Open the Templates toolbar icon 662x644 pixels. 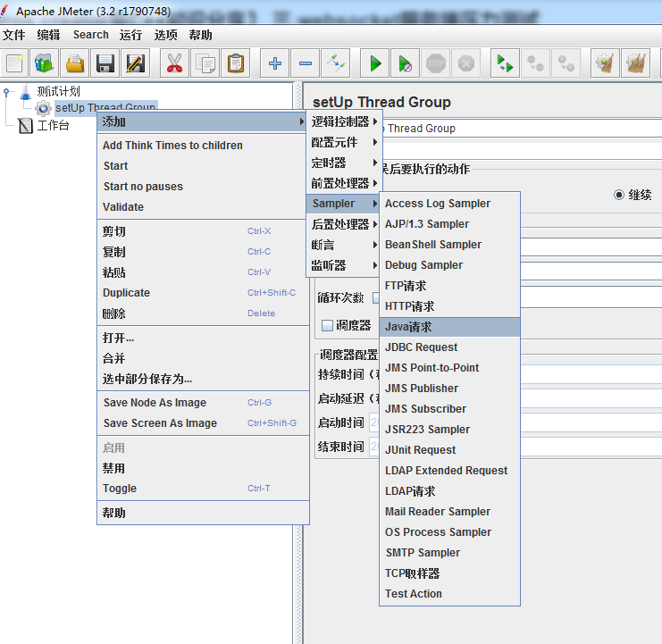(44, 63)
